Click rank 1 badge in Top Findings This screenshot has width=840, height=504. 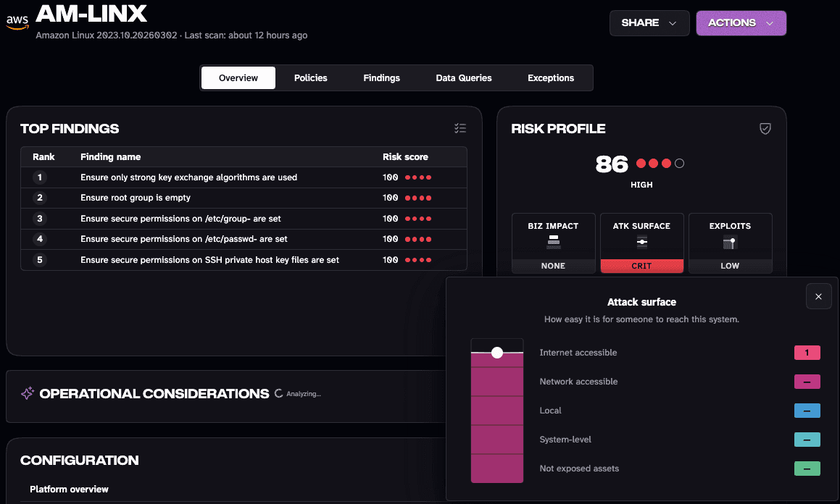tap(39, 177)
